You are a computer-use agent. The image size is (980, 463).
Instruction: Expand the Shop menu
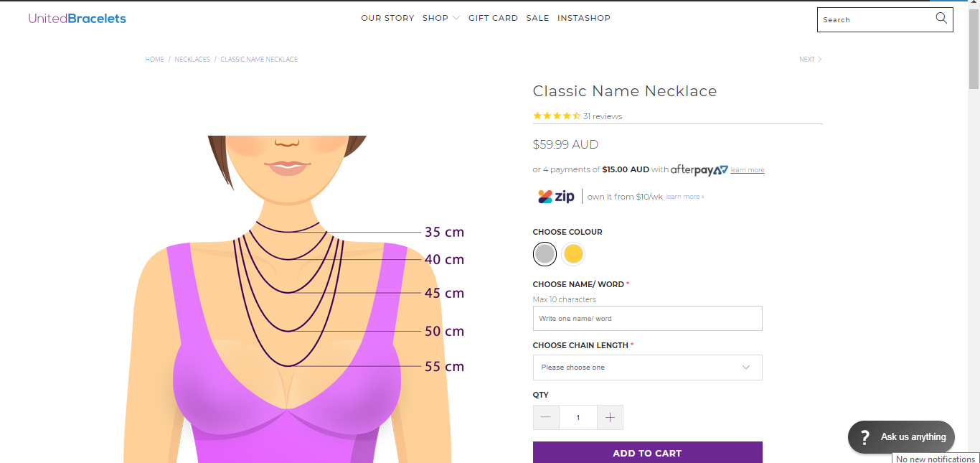pyautogui.click(x=440, y=19)
